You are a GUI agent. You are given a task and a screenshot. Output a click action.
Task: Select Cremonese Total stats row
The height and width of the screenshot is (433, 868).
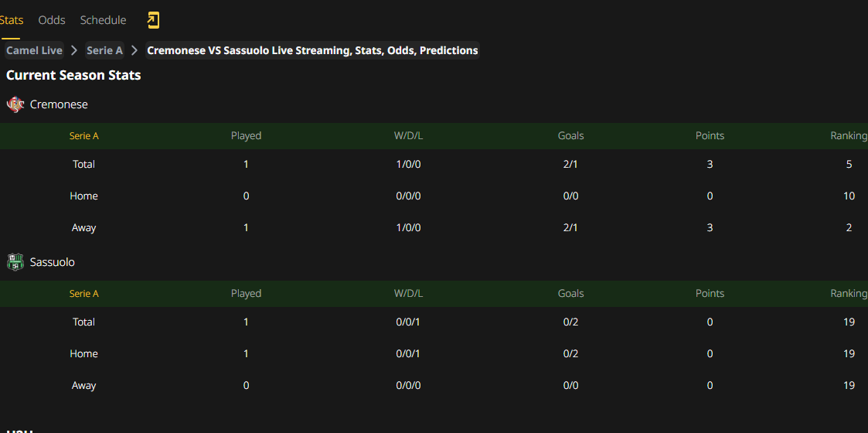click(434, 165)
